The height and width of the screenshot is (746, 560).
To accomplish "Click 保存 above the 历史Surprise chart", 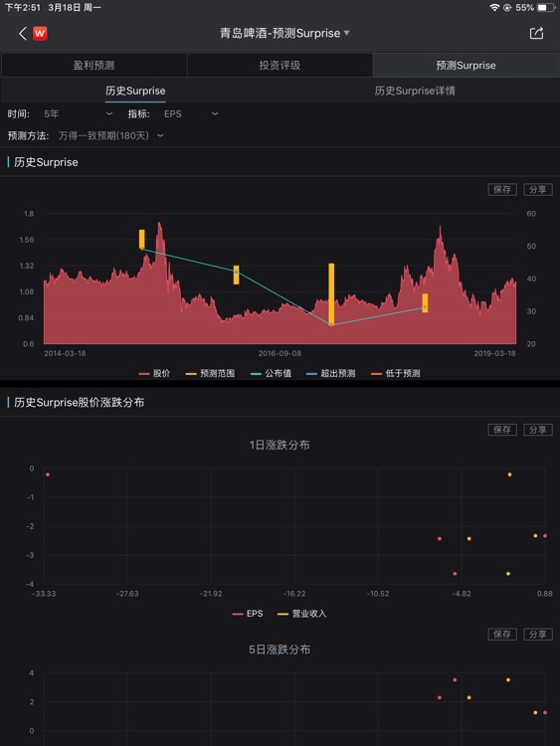I will point(502,189).
